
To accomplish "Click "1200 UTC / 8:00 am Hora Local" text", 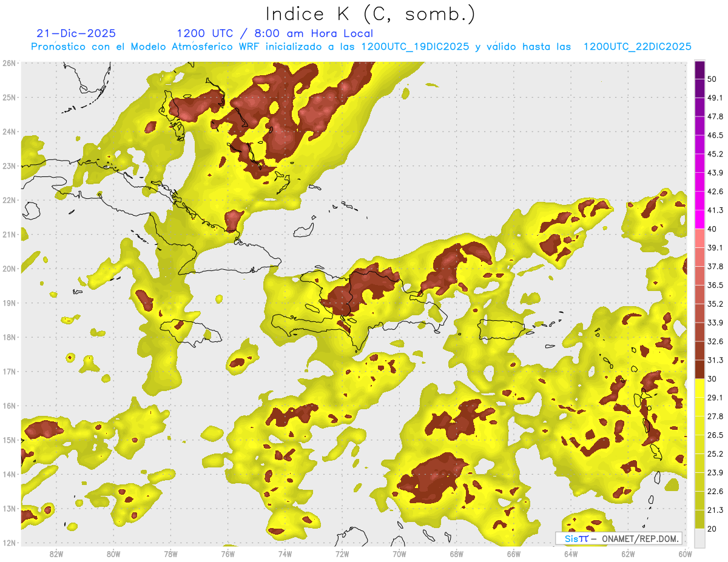I will (275, 33).
